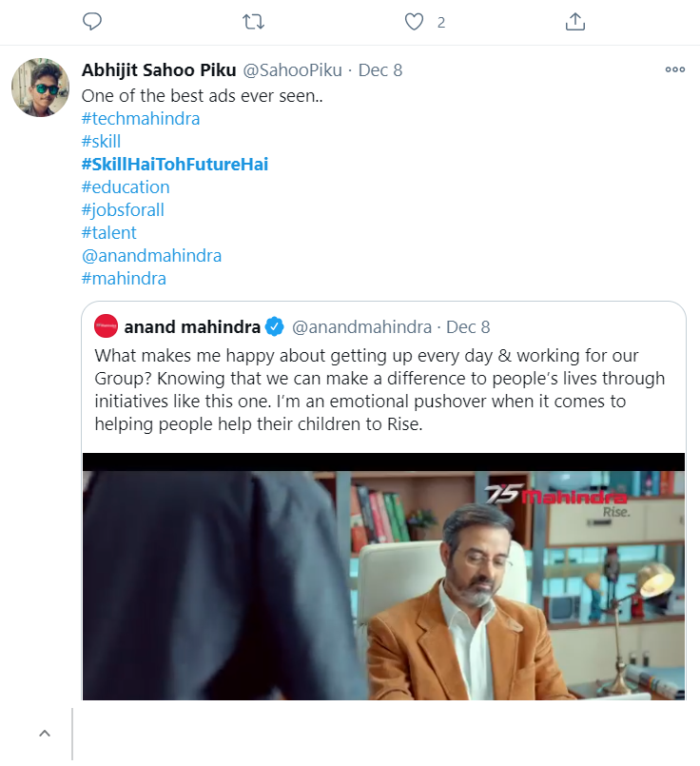Play the Mahindra Rise video thumbnail
Viewport: 700px width, 766px height.
click(x=383, y=577)
